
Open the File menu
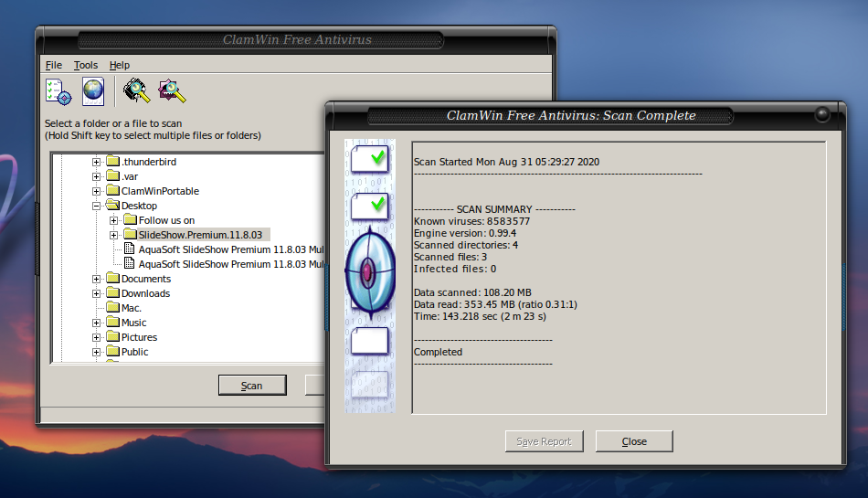54,65
